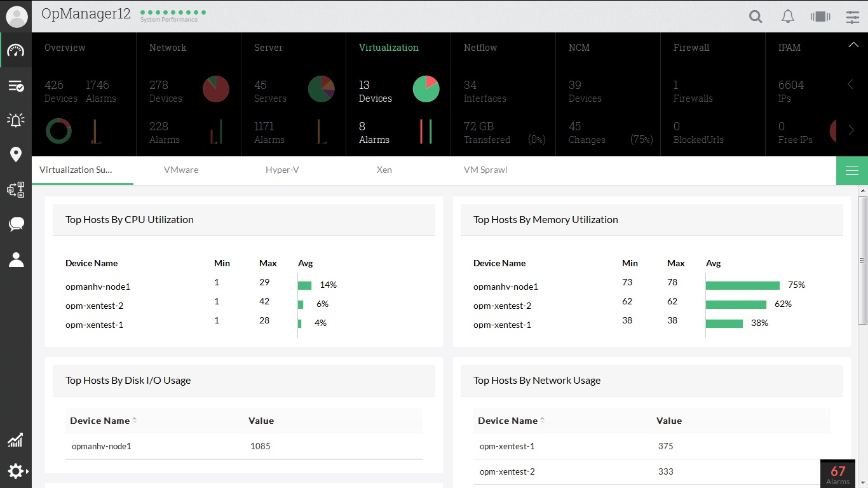Viewport: 868px width, 488px height.
Task: Open opmanhv-node1 in Memory Utilization list
Action: tap(506, 287)
